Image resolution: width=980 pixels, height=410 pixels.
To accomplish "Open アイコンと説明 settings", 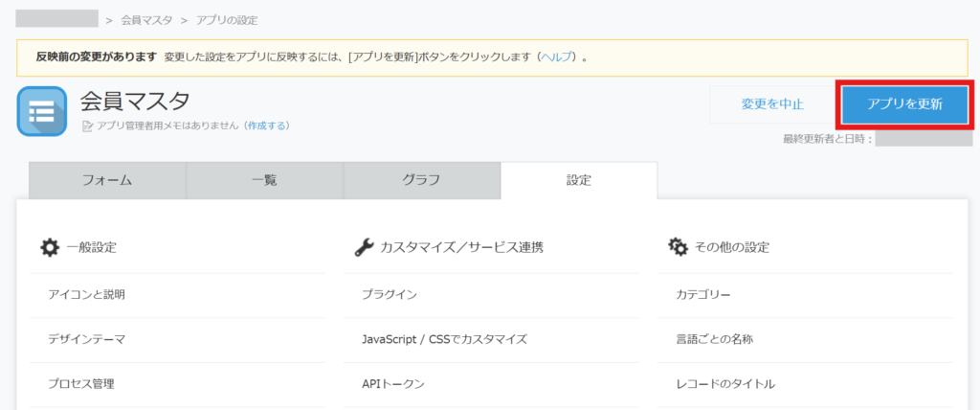I will click(87, 294).
